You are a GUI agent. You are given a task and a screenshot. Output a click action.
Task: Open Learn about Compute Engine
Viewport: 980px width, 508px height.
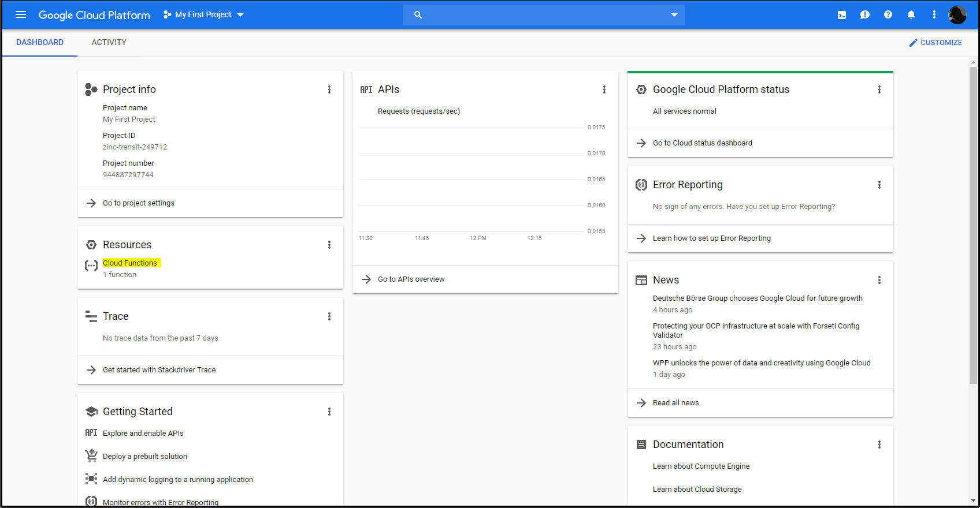pos(701,466)
